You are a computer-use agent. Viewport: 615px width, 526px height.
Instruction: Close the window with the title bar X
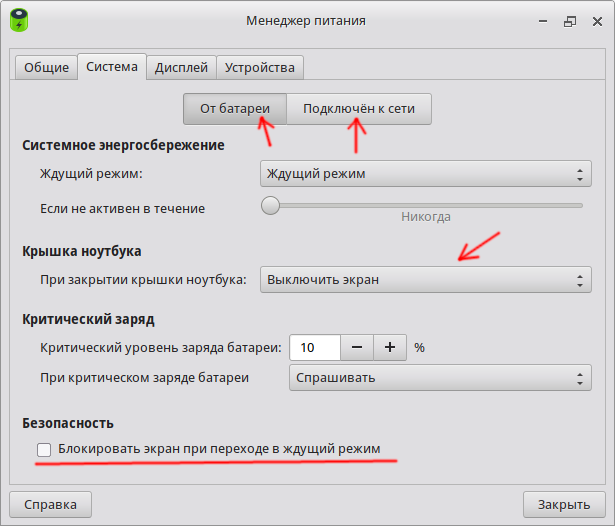[x=596, y=20]
